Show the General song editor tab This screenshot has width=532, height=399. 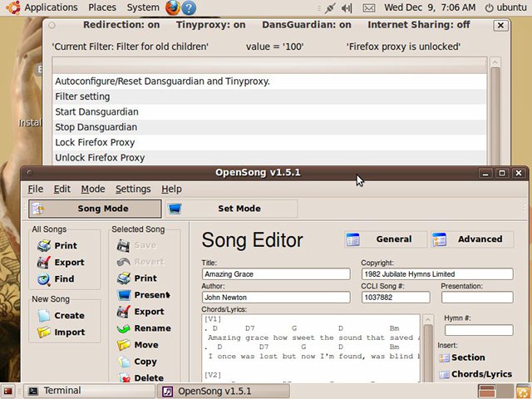(386, 239)
